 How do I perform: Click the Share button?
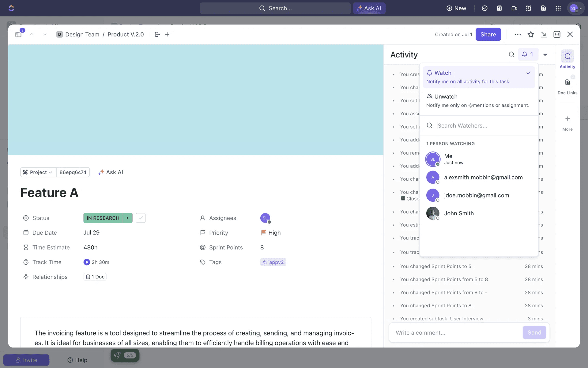tap(488, 34)
